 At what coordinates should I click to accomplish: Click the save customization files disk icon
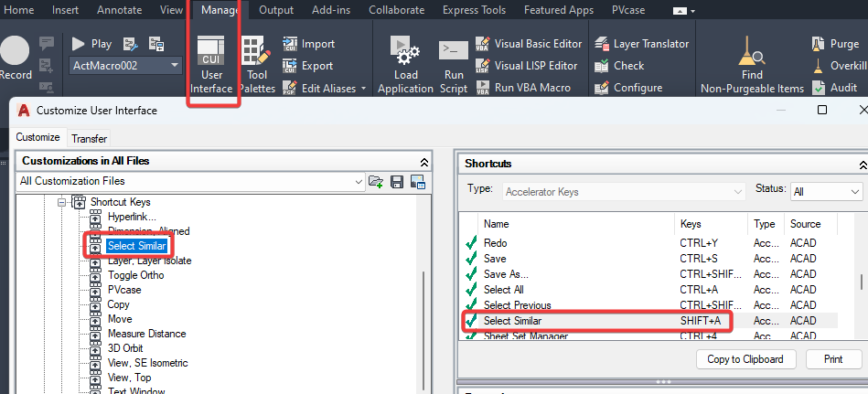click(x=396, y=182)
